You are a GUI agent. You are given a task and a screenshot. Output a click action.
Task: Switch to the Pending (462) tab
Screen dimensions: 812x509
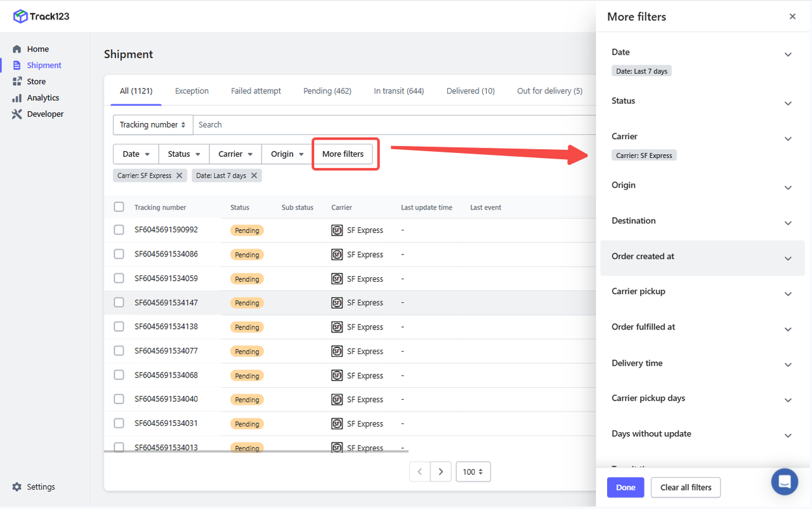327,91
